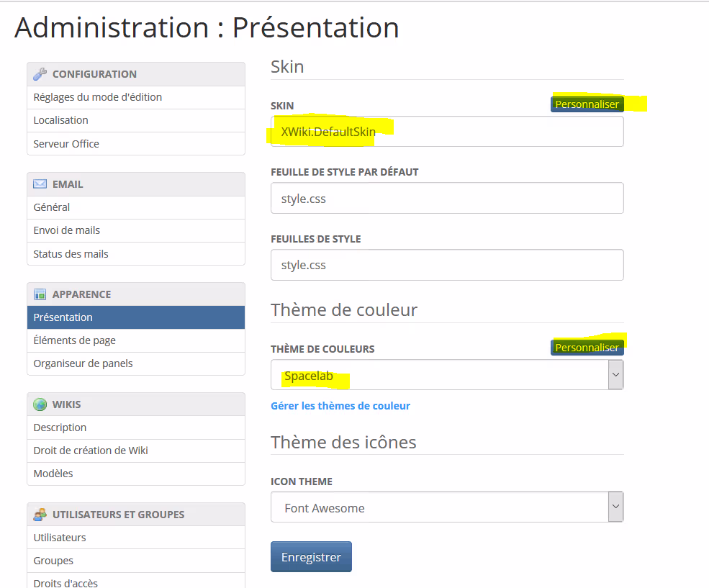Click the envelope icon beside Email
709x588 pixels.
tap(40, 184)
